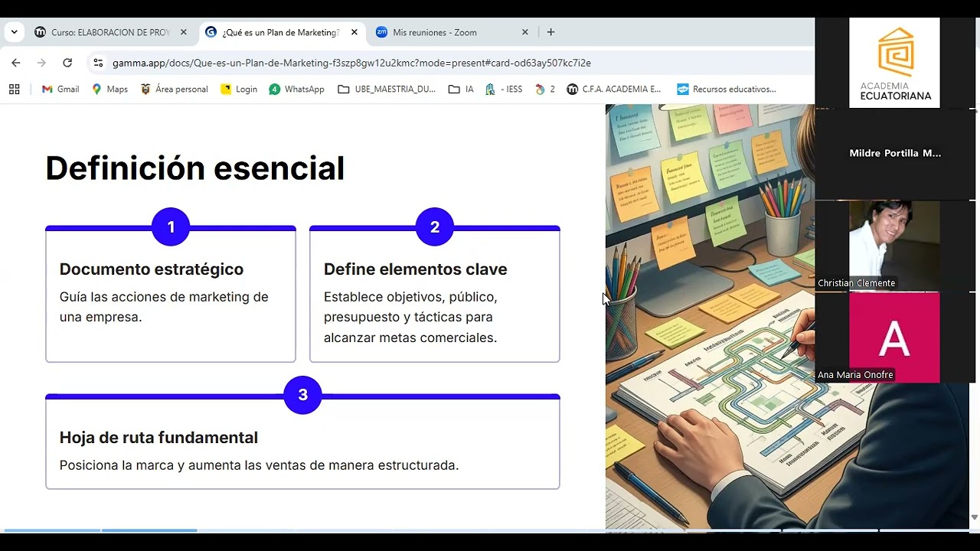980x551 pixels.
Task: Open a new browser tab
Action: click(x=550, y=32)
